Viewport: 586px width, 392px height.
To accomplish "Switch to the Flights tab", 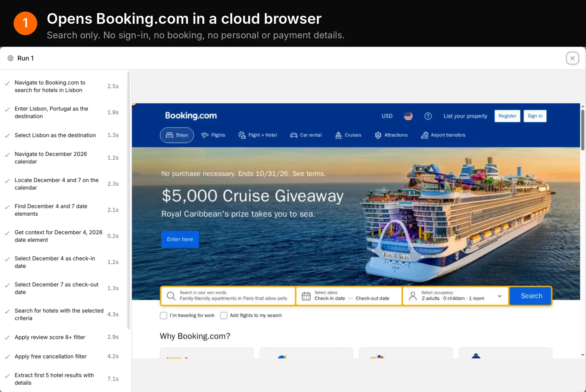I will coord(213,135).
